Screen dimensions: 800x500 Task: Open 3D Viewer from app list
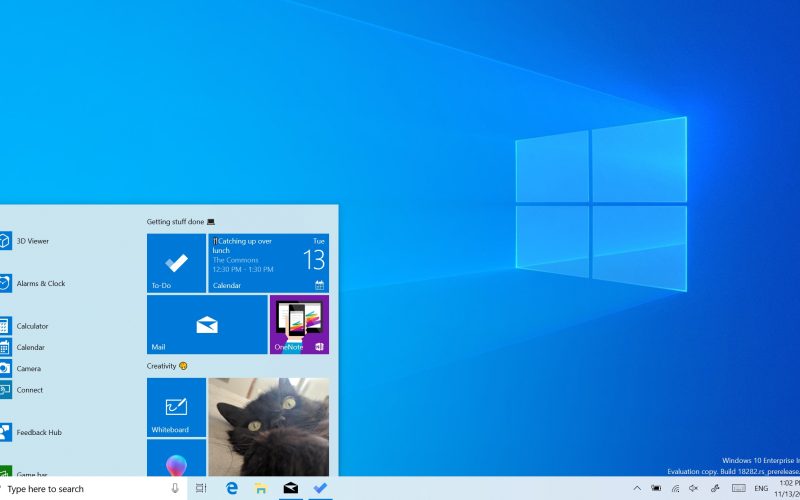[x=32, y=241]
